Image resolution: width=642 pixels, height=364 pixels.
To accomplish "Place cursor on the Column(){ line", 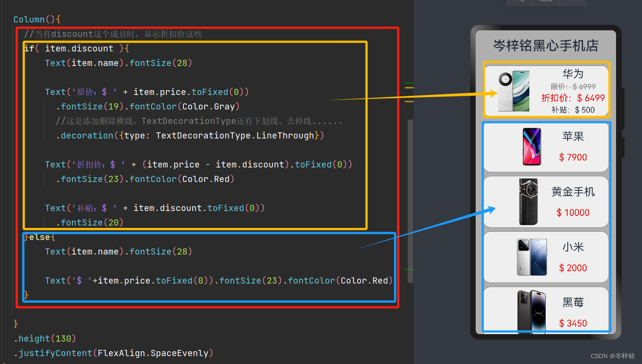I will [37, 19].
